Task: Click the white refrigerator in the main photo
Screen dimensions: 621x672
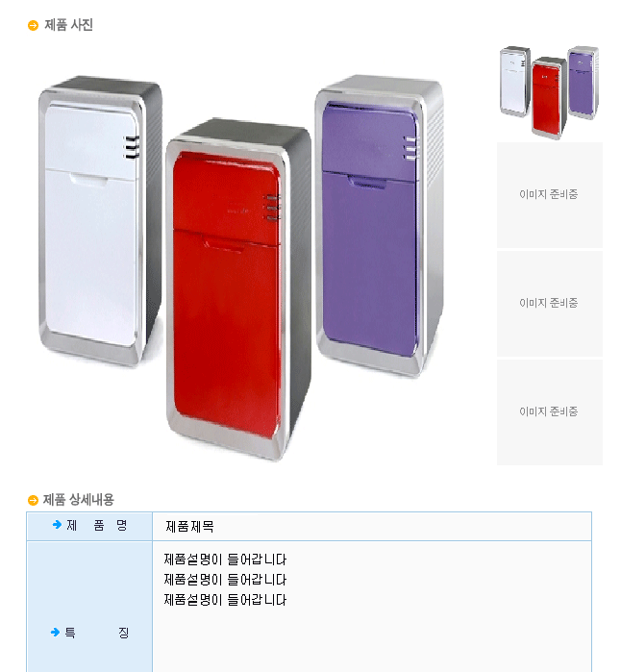Action: click(x=101, y=221)
